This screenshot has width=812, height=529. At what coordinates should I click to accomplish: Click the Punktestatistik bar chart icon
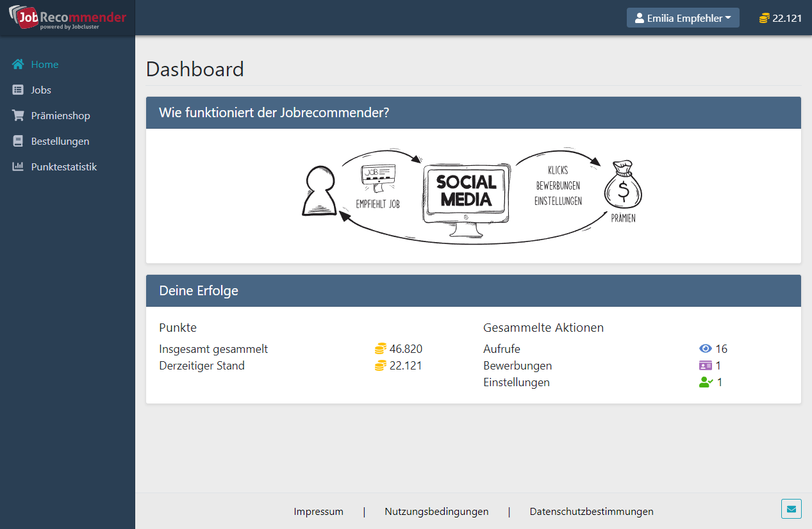[18, 167]
